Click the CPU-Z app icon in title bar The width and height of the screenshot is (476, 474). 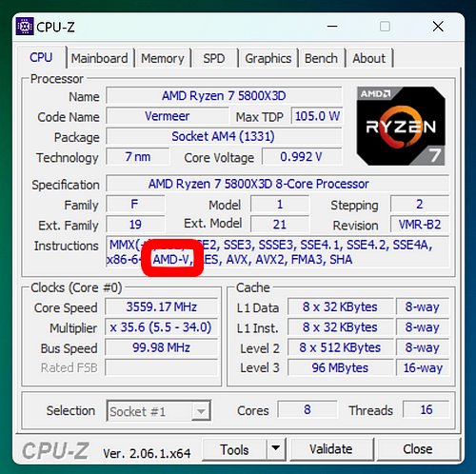(25, 27)
